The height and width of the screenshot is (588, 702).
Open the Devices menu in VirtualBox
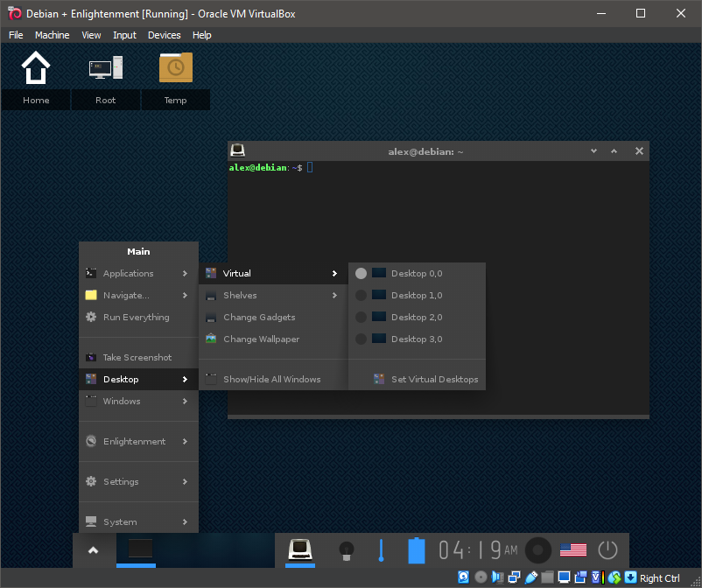(164, 35)
